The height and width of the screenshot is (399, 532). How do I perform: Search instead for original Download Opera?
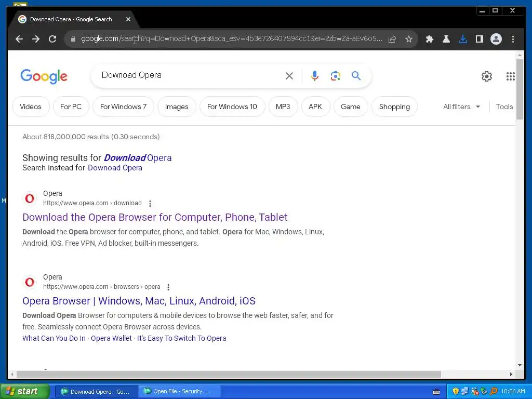[x=115, y=168]
